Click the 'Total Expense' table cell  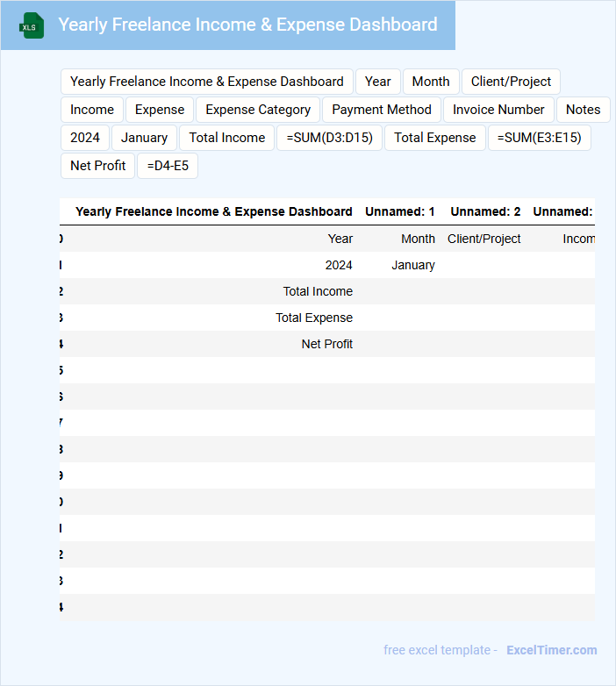pyautogui.click(x=314, y=318)
